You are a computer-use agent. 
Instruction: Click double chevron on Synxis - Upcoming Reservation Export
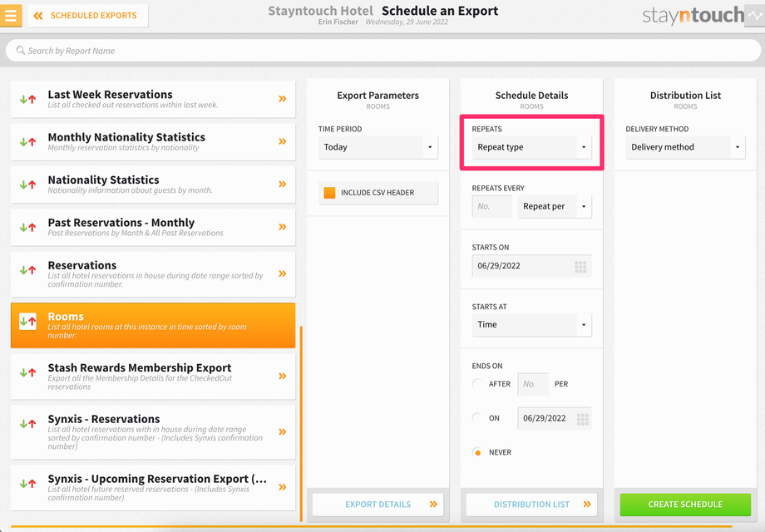[x=283, y=487]
